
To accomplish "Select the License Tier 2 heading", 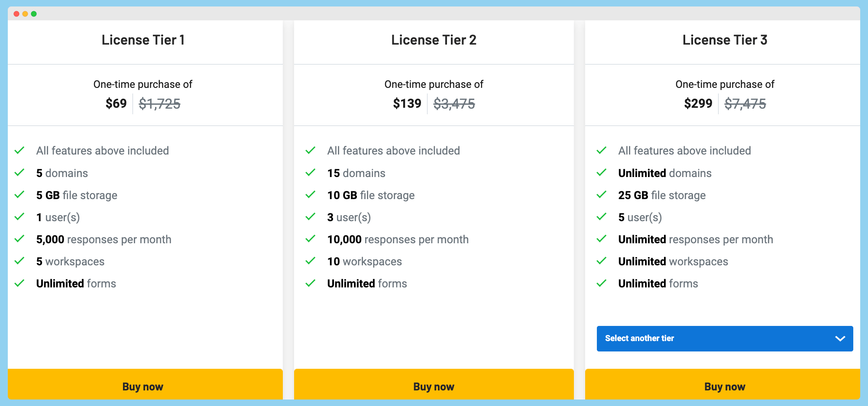I will pyautogui.click(x=434, y=40).
